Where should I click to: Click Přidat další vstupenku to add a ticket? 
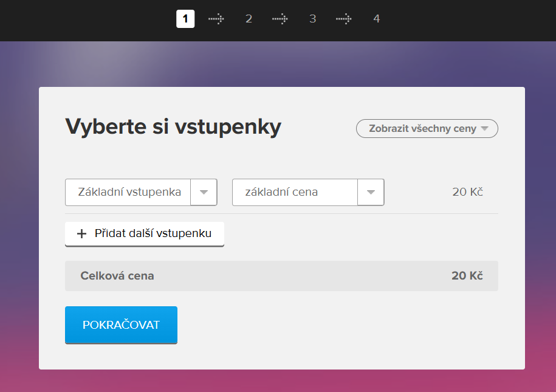click(x=145, y=234)
